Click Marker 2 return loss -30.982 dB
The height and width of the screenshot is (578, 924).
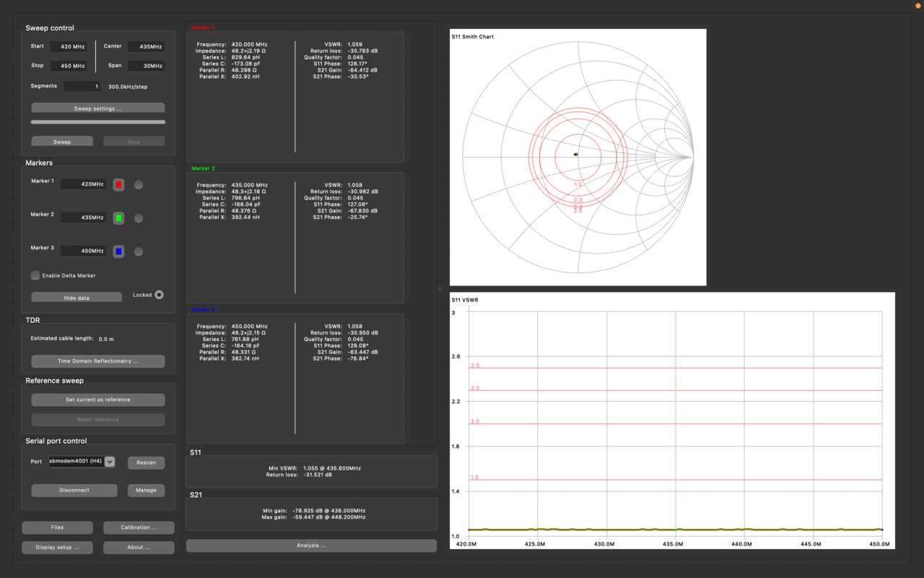tap(362, 191)
